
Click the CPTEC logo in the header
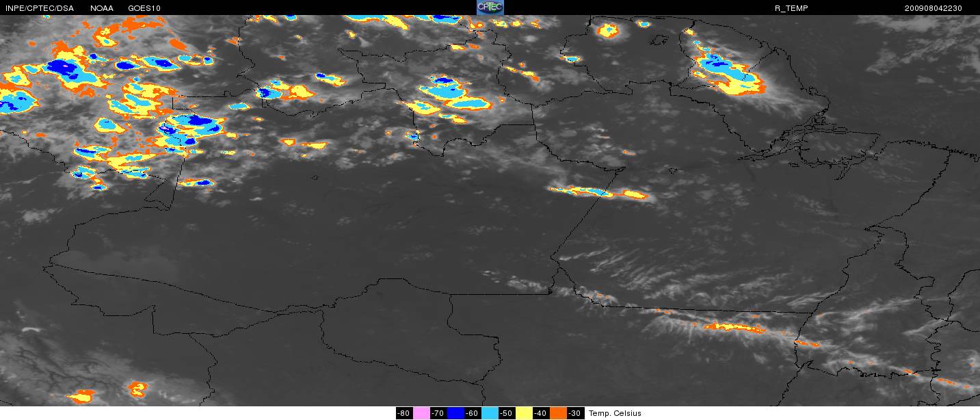[x=490, y=8]
